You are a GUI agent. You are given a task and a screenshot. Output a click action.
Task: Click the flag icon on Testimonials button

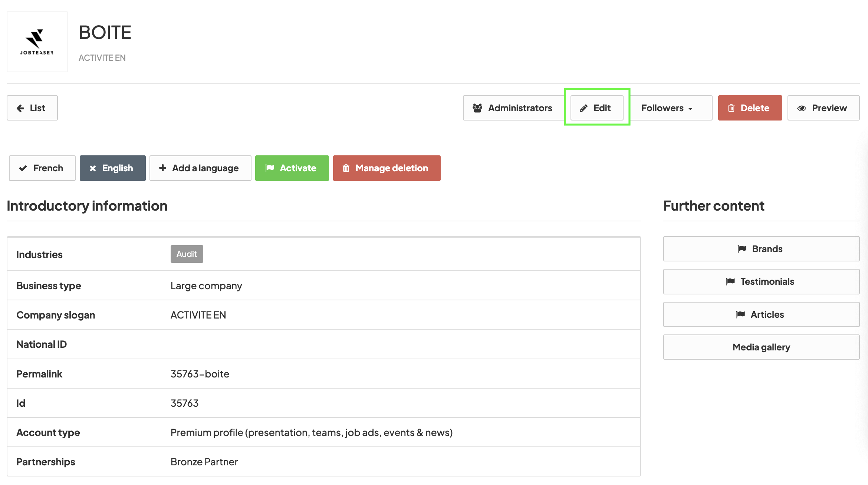730,281
